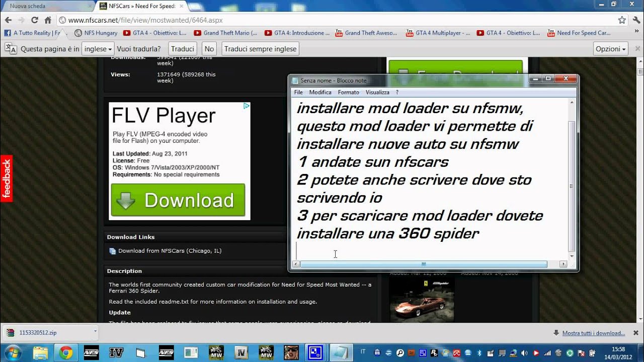Image resolution: width=644 pixels, height=362 pixels.
Task: Click the Chrome icon on the taskbar
Action: [x=66, y=352]
